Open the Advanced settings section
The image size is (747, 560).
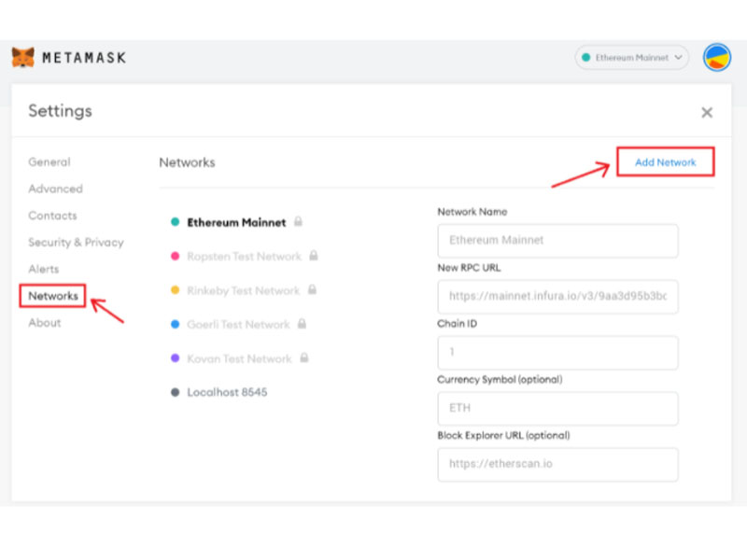55,189
